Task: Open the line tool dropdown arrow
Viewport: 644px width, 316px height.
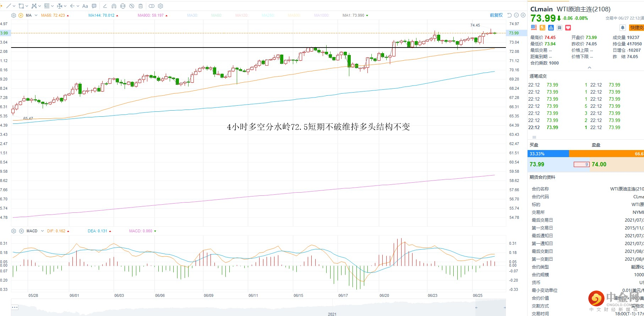Action: tap(14, 6)
